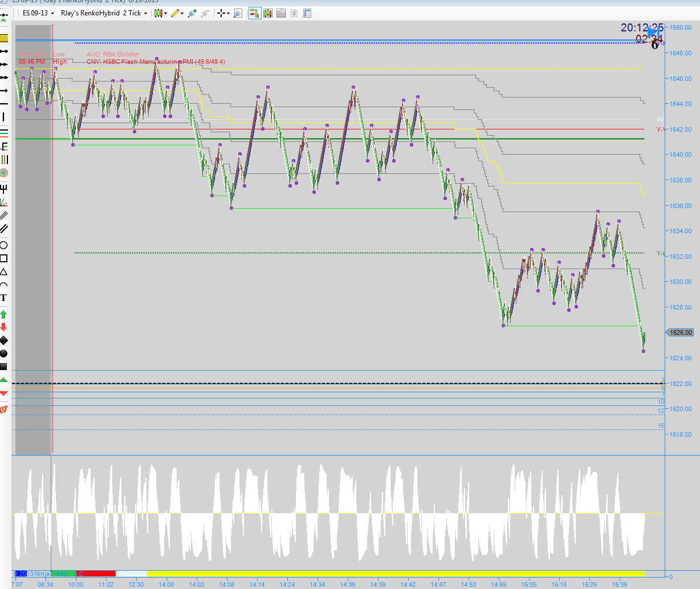This screenshot has height=589, width=700.
Task: Select the red triangle down marker tool
Action: [4, 393]
